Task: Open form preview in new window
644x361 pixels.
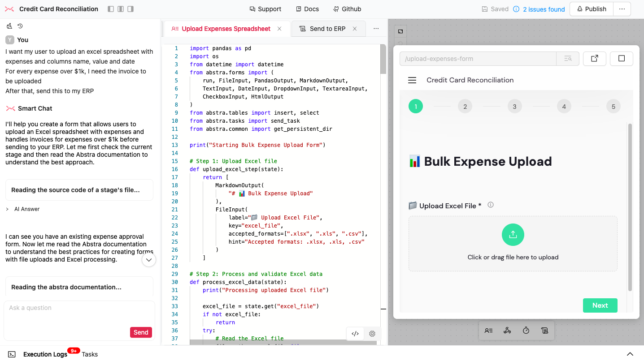Action: [x=595, y=59]
